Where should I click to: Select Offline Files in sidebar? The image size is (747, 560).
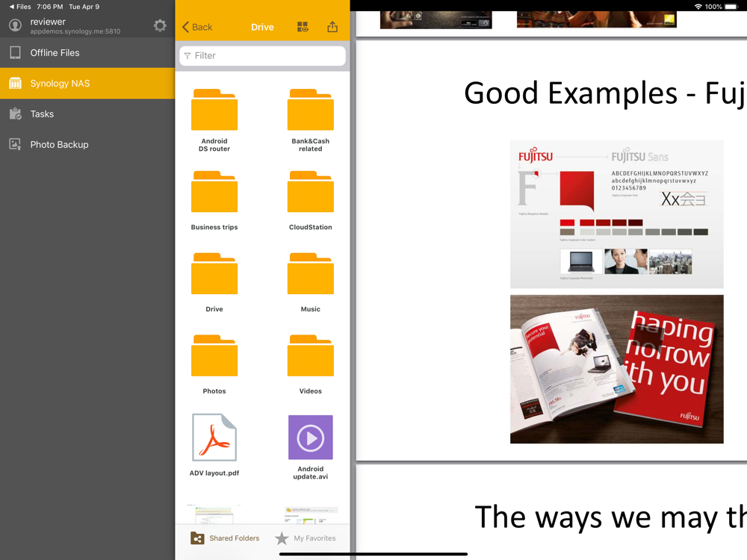point(87,53)
